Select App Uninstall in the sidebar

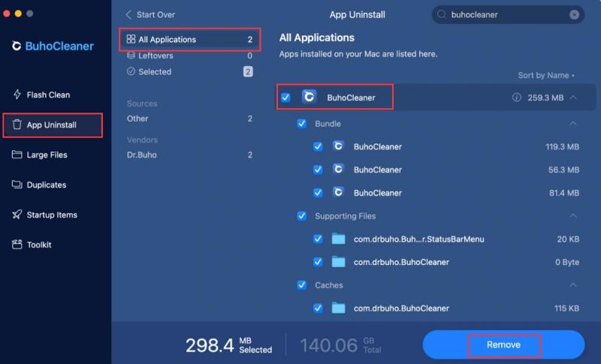point(53,125)
